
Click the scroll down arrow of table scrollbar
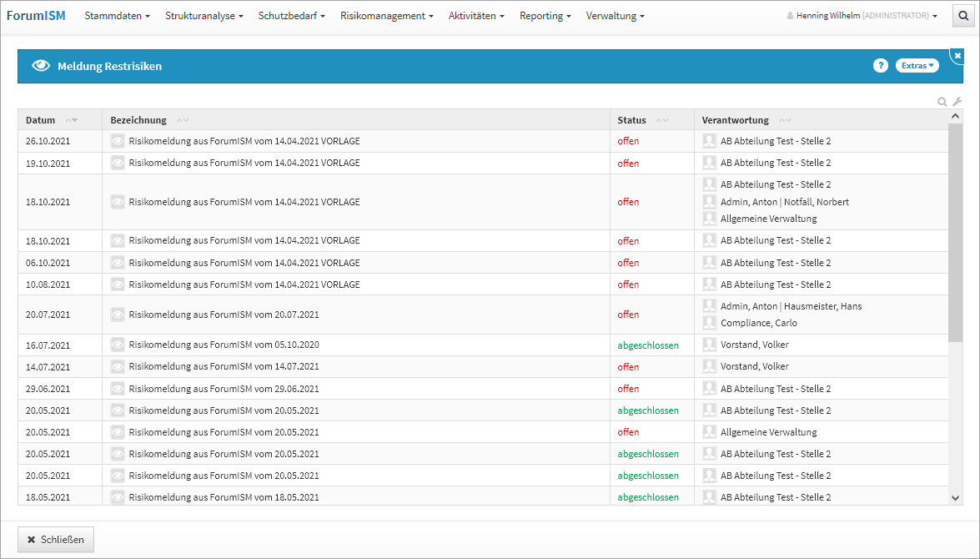click(x=956, y=497)
